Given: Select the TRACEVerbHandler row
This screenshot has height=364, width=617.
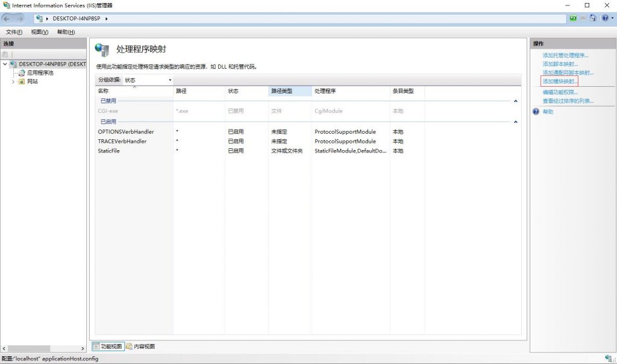Looking at the screenshot, I should point(308,141).
